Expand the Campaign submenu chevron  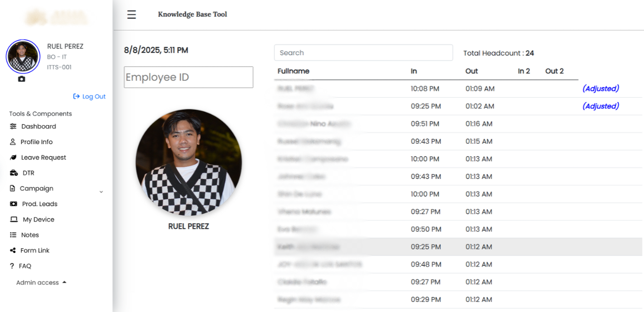[x=101, y=192]
